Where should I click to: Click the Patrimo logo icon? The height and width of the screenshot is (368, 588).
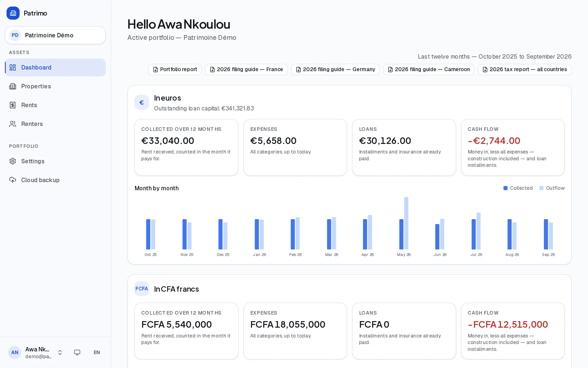tap(13, 13)
